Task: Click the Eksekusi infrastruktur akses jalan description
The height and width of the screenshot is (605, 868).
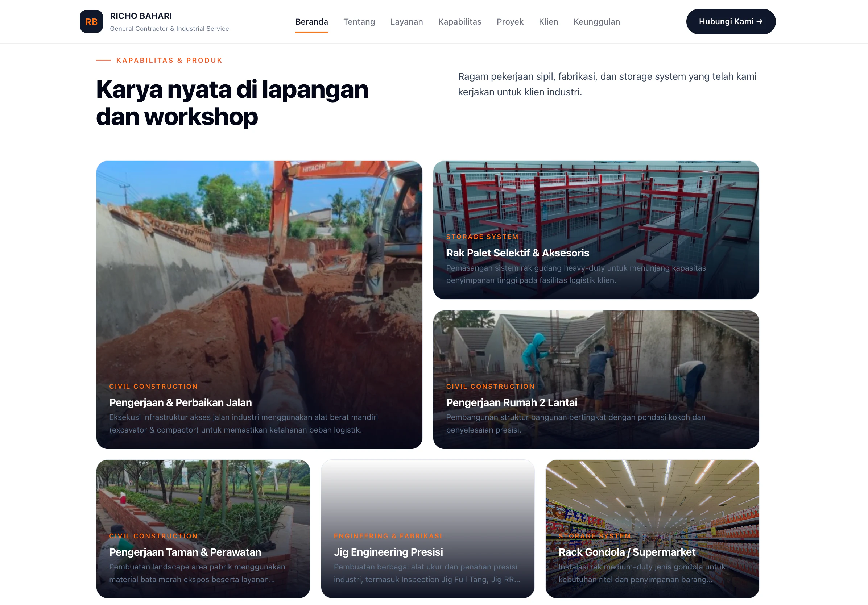Action: 243,424
